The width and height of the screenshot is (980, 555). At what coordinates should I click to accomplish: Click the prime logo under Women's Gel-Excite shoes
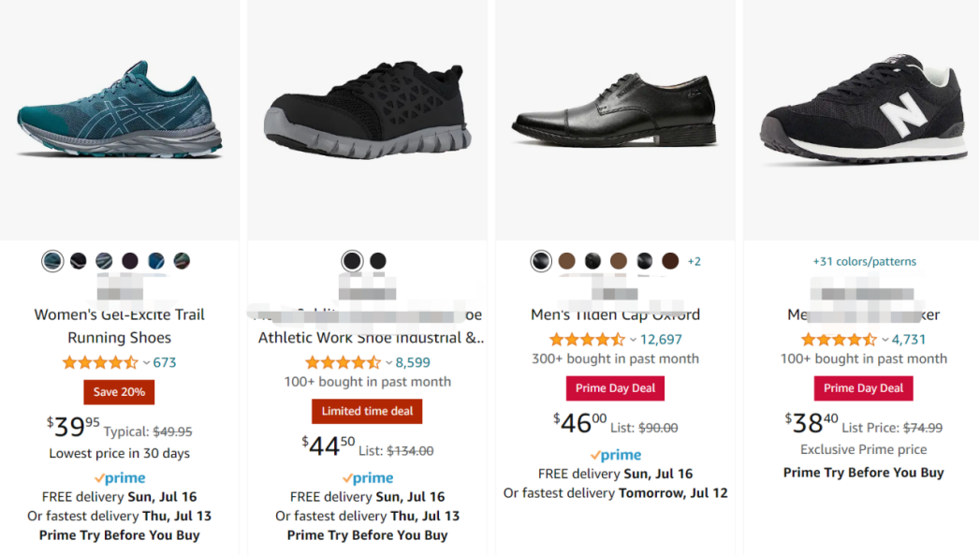119,477
